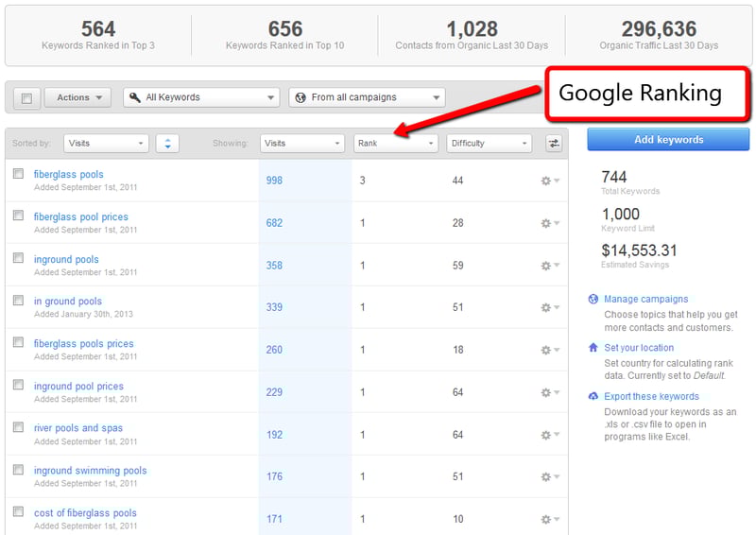Open the inground swimming pools keyword link
This screenshot has width=756, height=535.
pos(90,471)
